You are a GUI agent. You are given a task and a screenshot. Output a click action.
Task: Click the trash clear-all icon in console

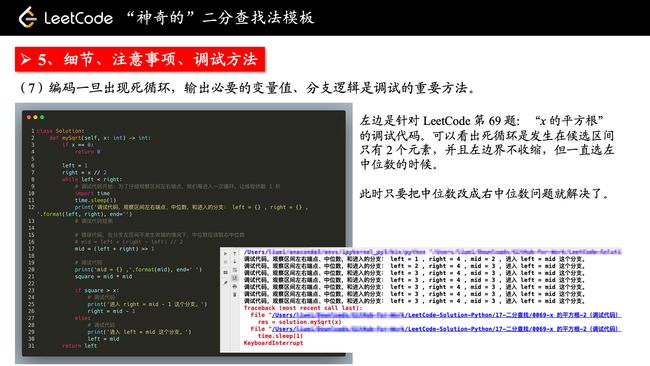pyautogui.click(x=235, y=294)
